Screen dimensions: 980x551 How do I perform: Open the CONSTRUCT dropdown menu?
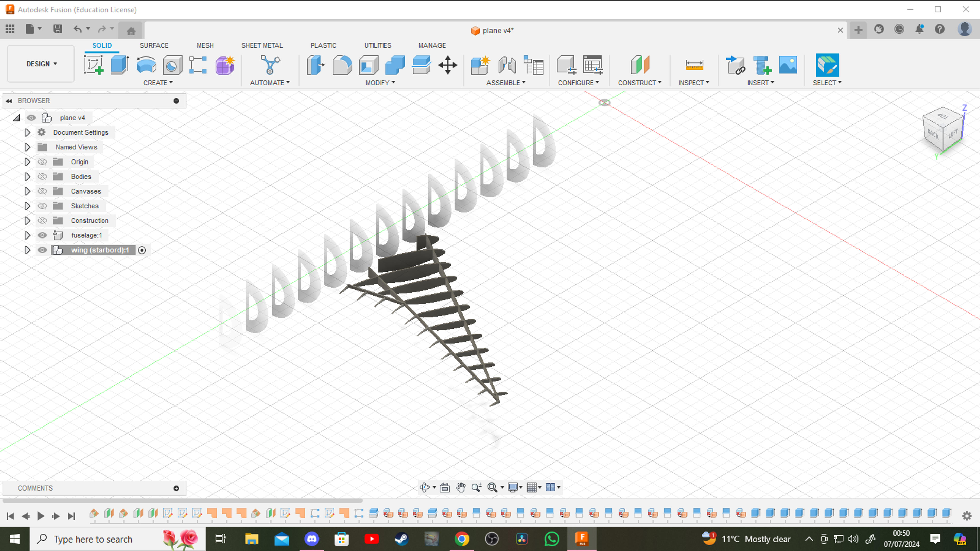click(640, 82)
